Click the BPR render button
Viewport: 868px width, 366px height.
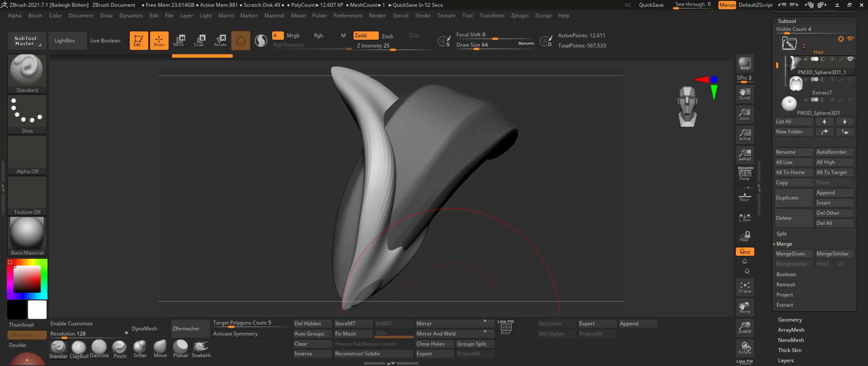click(x=745, y=64)
